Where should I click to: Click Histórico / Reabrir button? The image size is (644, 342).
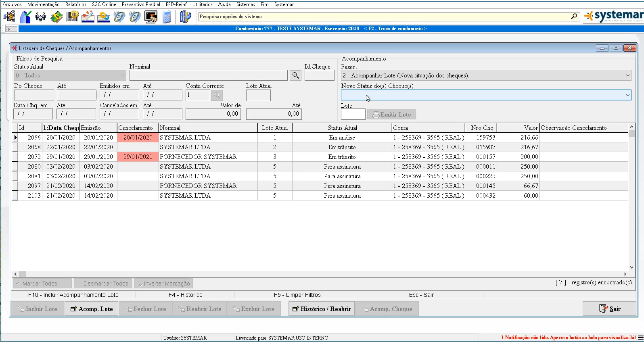click(322, 309)
